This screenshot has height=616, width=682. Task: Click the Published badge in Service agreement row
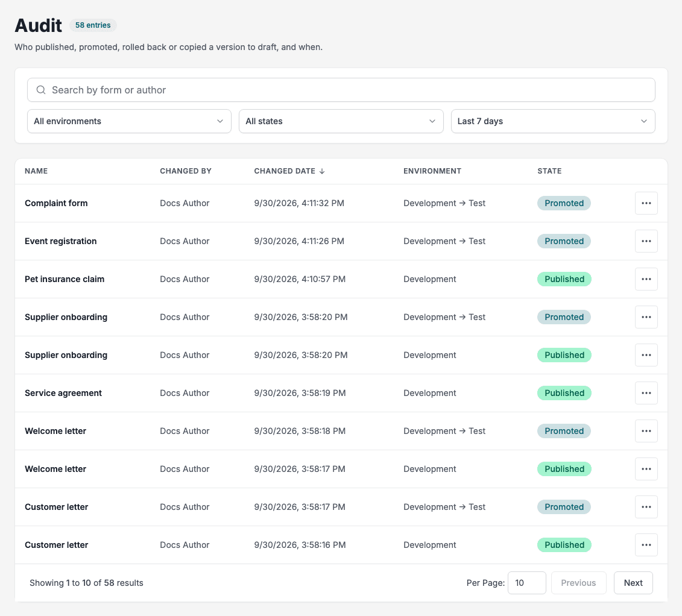point(564,393)
